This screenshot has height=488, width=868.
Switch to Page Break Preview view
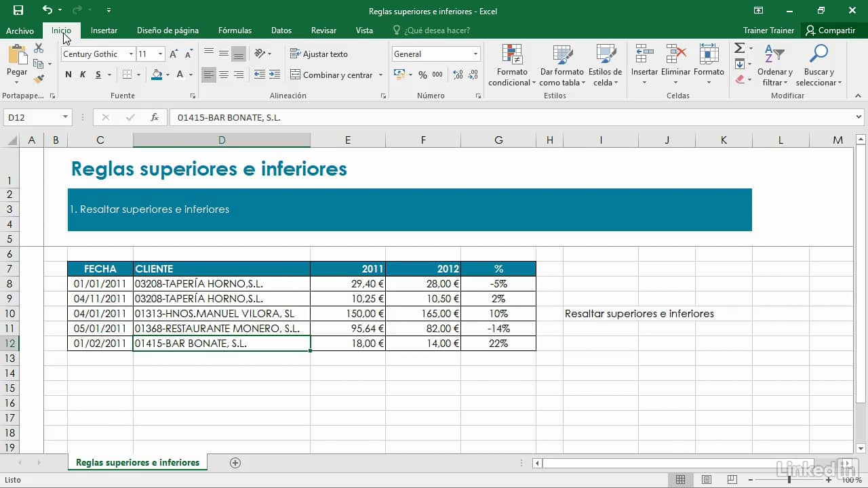(732, 480)
